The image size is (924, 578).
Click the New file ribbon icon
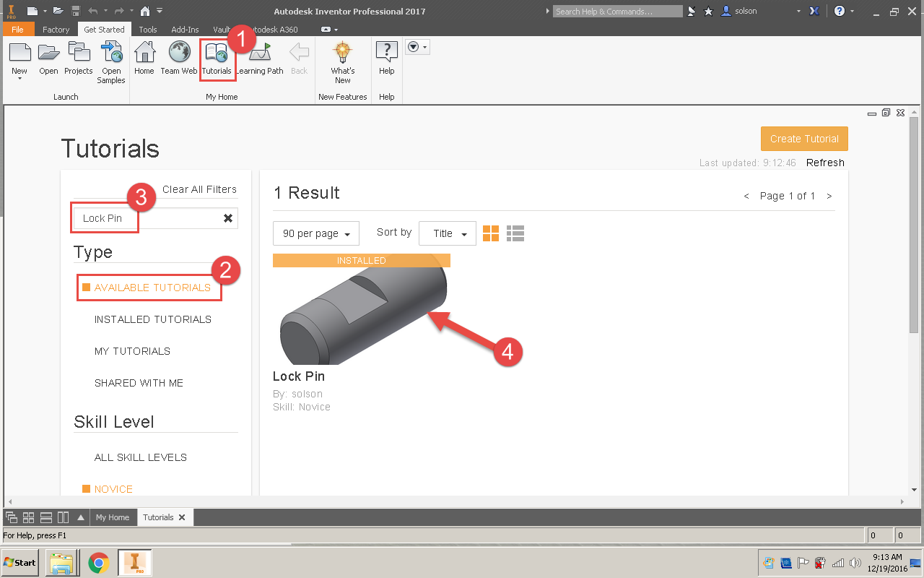point(19,53)
